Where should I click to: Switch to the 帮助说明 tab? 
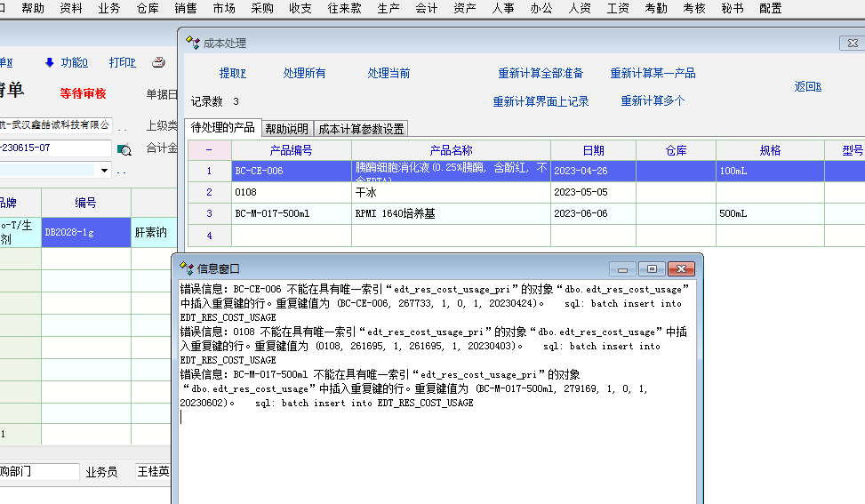pos(287,129)
